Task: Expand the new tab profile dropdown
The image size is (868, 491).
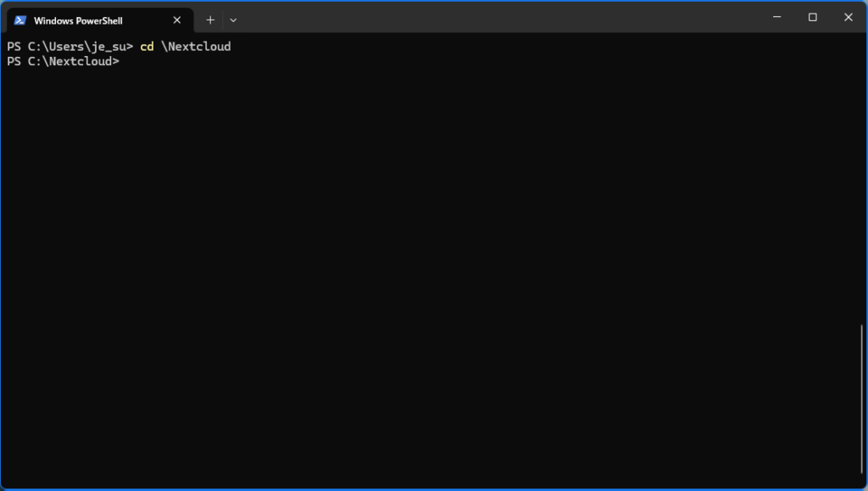Action: 233,20
